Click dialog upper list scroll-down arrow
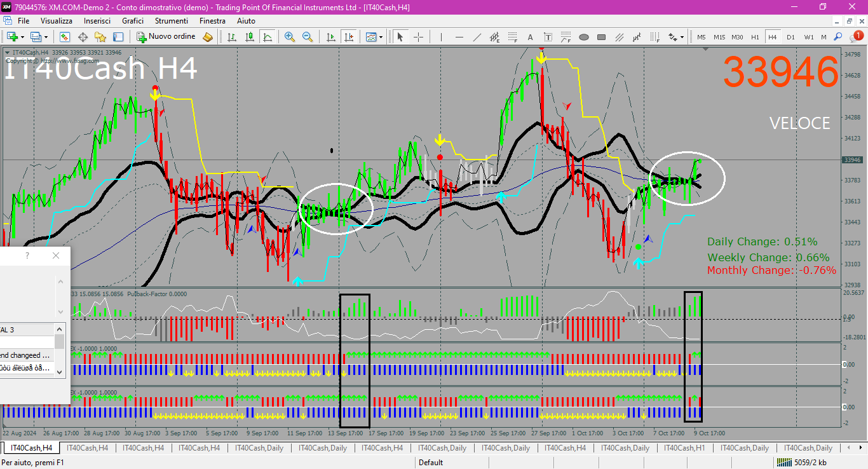This screenshot has width=868, height=469. tap(61, 312)
